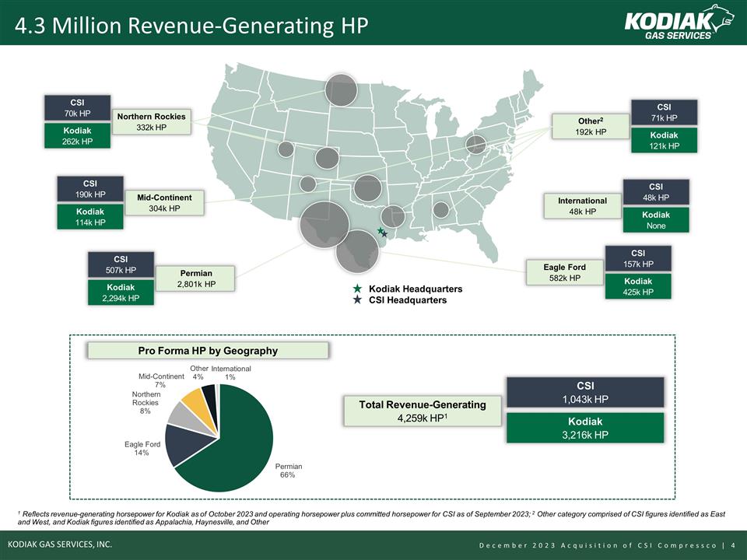
Task: Select the South Texas Eagle Ford bubble
Action: pos(357,251)
